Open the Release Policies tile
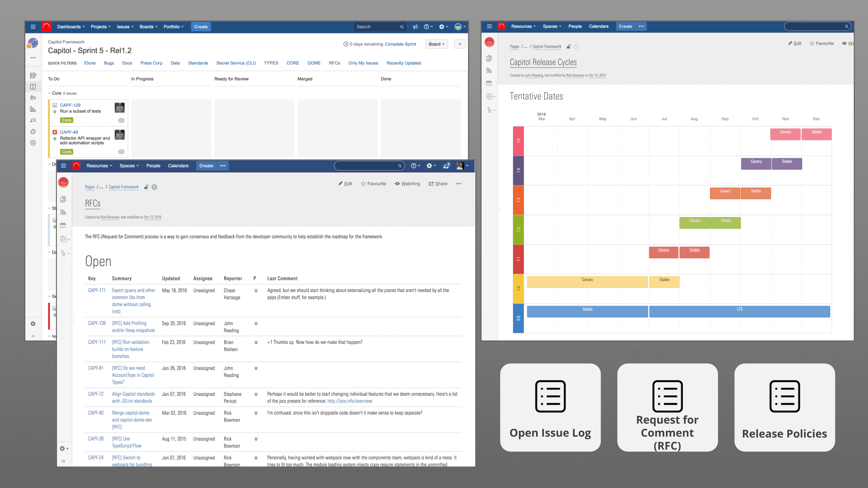 point(785,407)
